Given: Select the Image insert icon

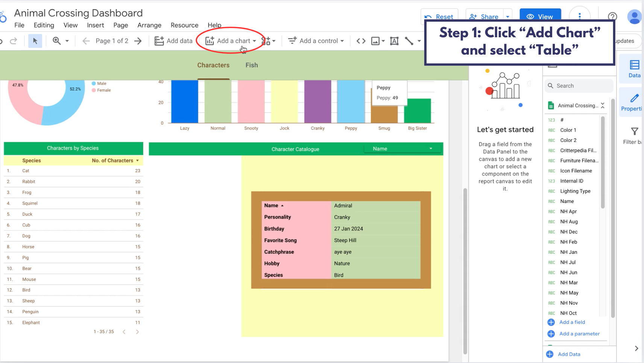Looking at the screenshot, I should click(375, 41).
